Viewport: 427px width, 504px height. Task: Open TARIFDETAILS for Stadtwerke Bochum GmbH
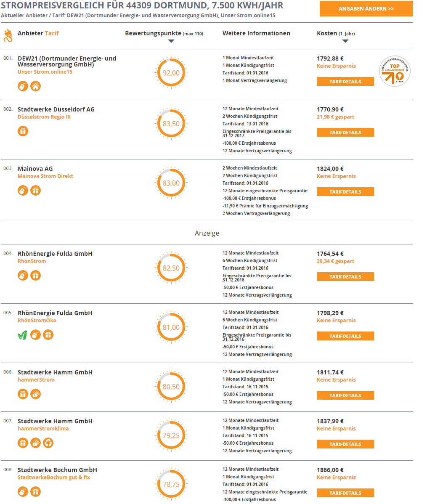345,493
